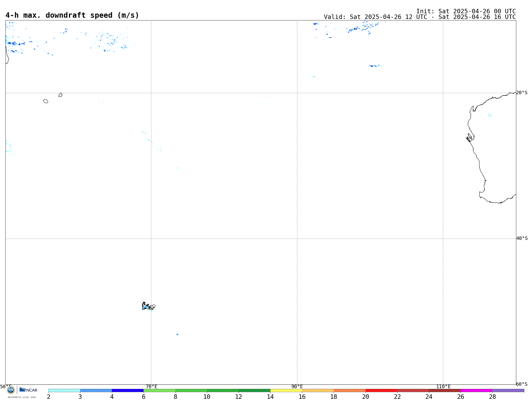532x400 pixels.
Task: Click the NSF logo icon
Action: [x=11, y=390]
